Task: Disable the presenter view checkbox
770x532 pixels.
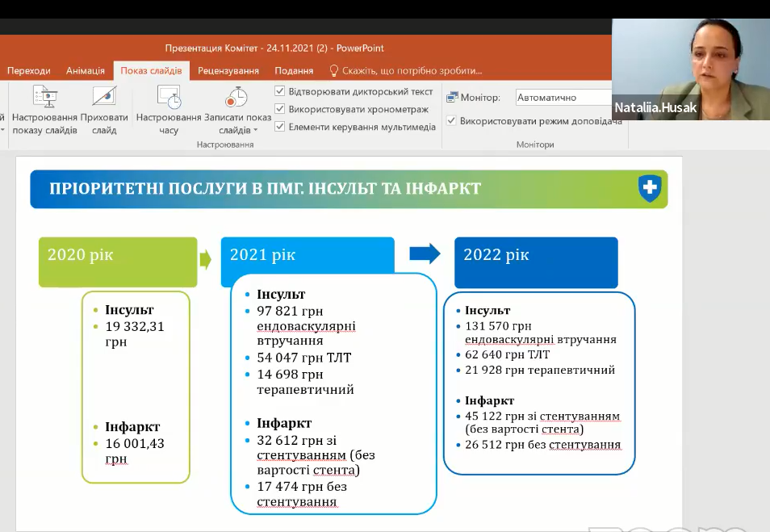Action: click(451, 121)
